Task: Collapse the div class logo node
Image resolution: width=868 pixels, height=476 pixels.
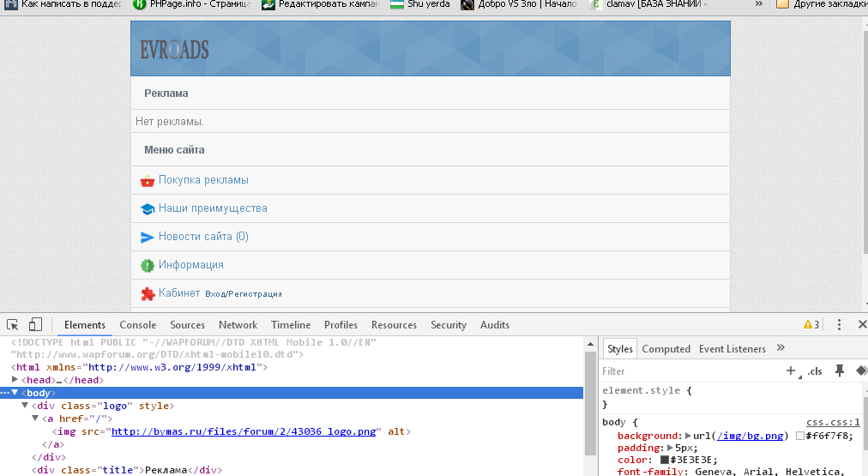Action: click(25, 406)
